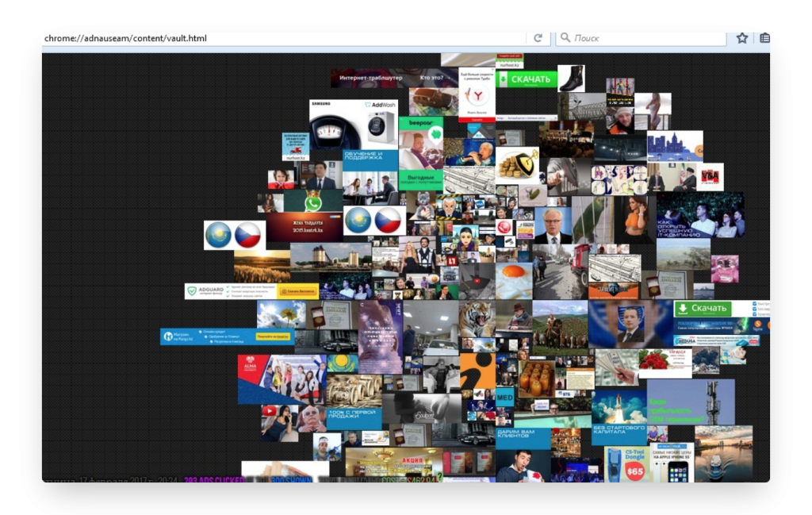The width and height of the screenshot is (812, 515).
Task: Click the Yandex browser logo ad
Action: click(x=477, y=95)
